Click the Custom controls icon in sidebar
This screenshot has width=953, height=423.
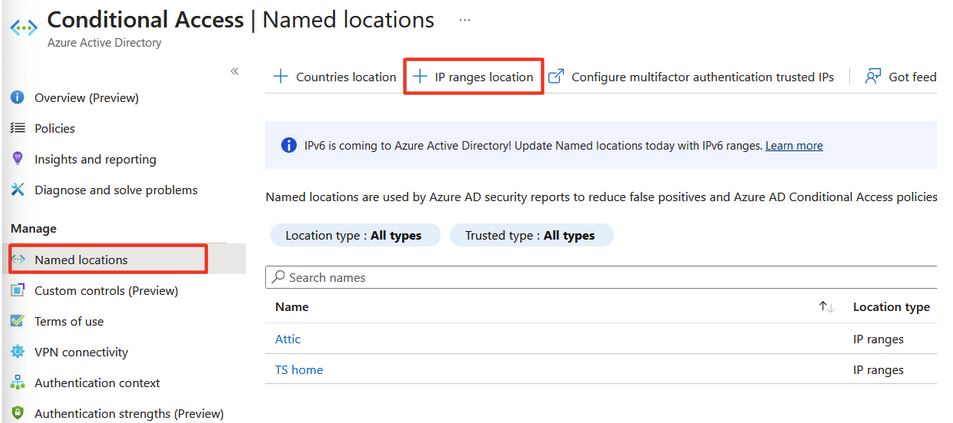17,291
